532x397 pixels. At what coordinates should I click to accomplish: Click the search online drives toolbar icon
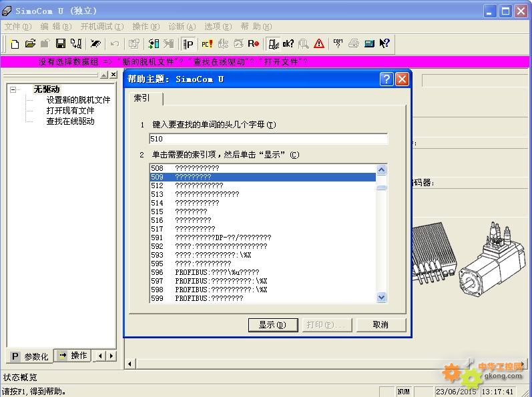[76, 44]
